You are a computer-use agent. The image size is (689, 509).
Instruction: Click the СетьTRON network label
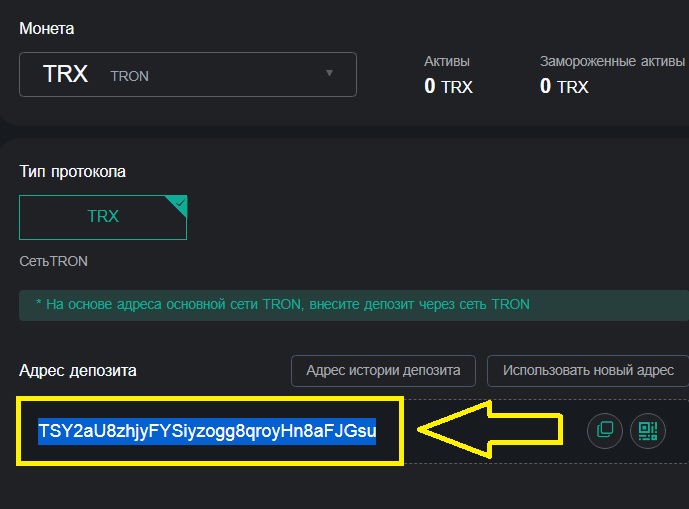coord(54,261)
